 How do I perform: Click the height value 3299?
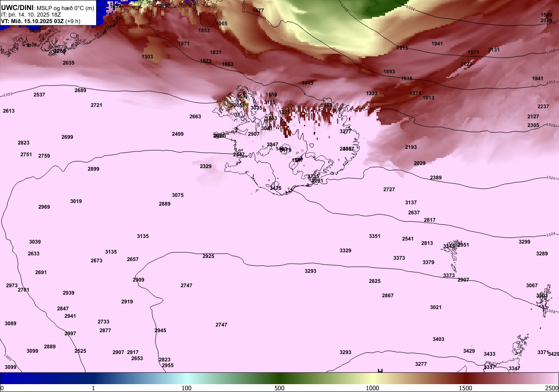[524, 242]
